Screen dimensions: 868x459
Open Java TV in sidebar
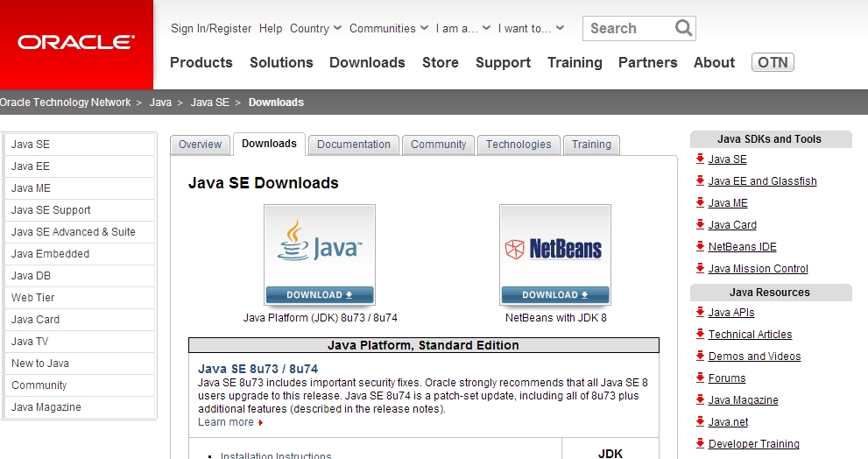click(x=79, y=341)
